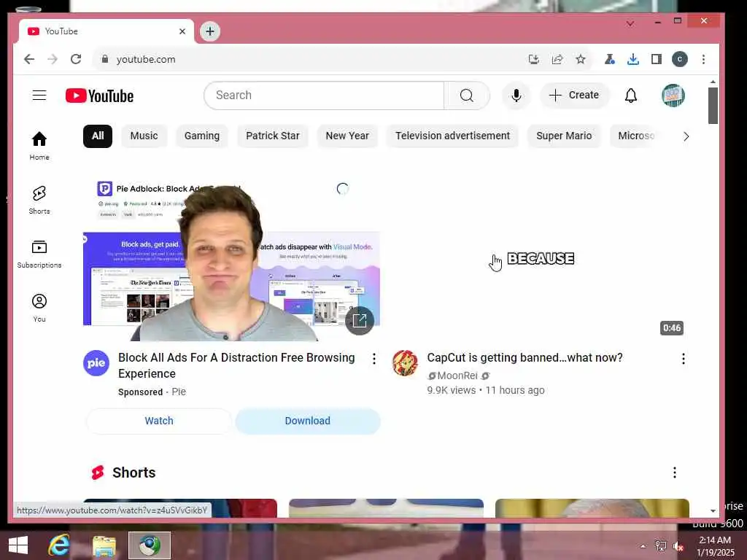Open the Pie channel avatar
The image size is (747, 560).
click(96, 363)
